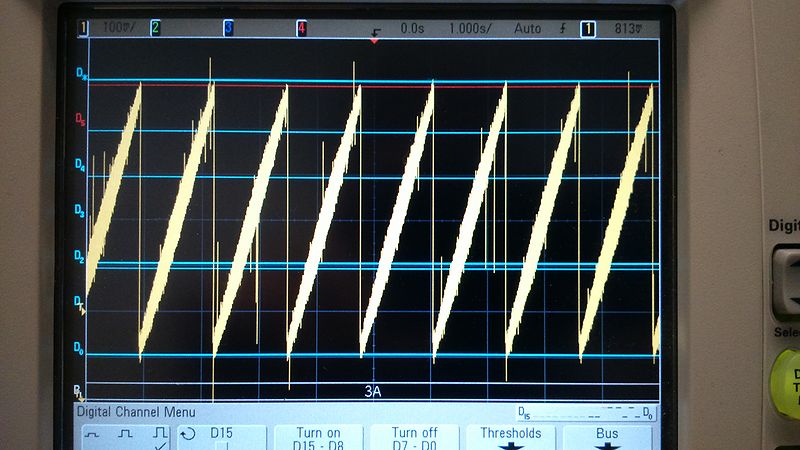Image resolution: width=800 pixels, height=450 pixels.
Task: Choose the large checked waveform size icon
Action: [x=159, y=436]
